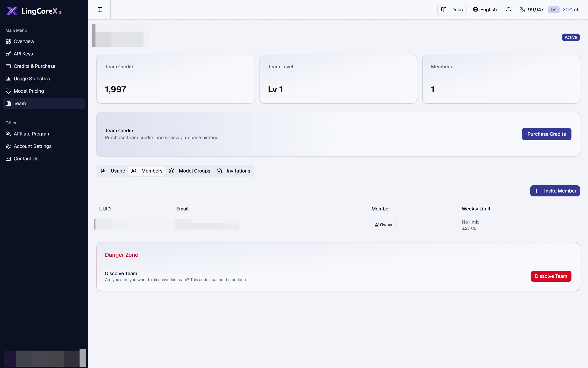This screenshot has width=588, height=368.
Task: Go to API Keys page
Action: (44, 54)
